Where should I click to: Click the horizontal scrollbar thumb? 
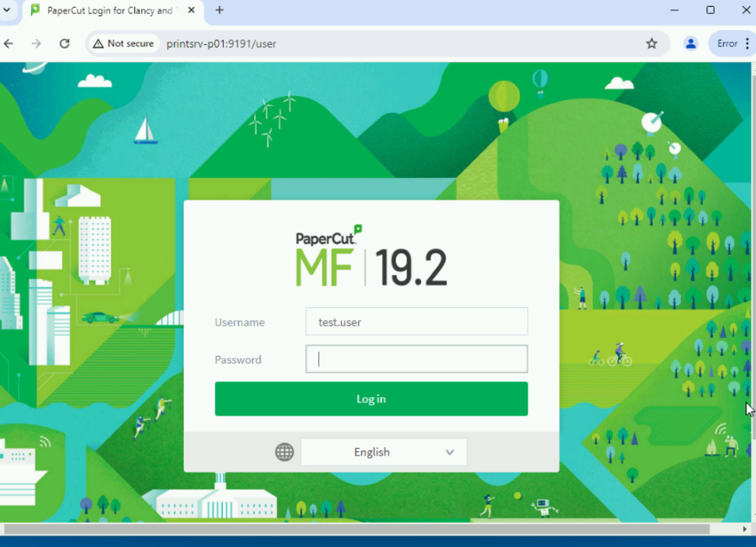(357, 529)
